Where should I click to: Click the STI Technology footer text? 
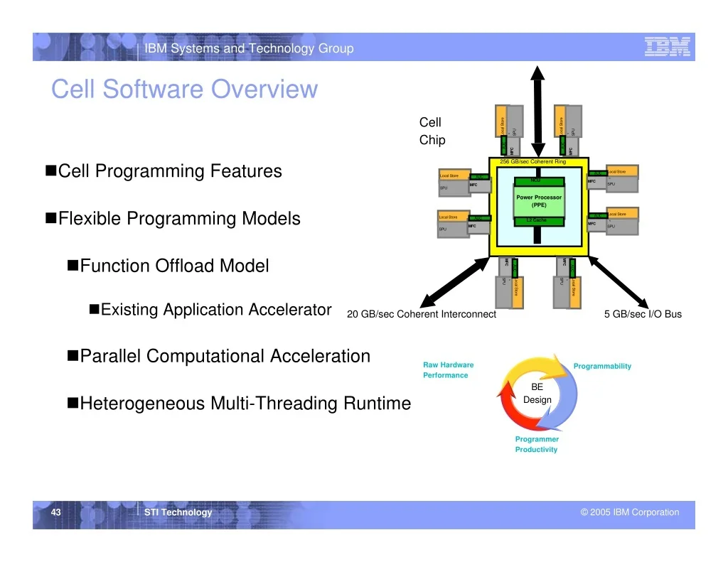[178, 512]
